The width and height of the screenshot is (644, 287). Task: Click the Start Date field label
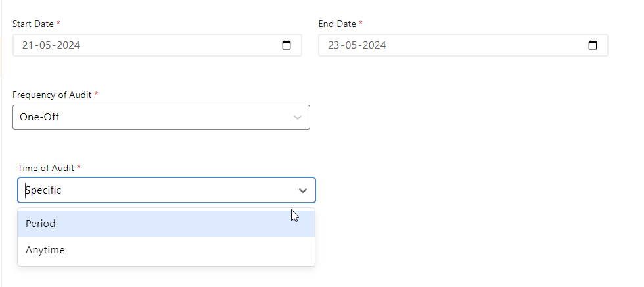34,24
